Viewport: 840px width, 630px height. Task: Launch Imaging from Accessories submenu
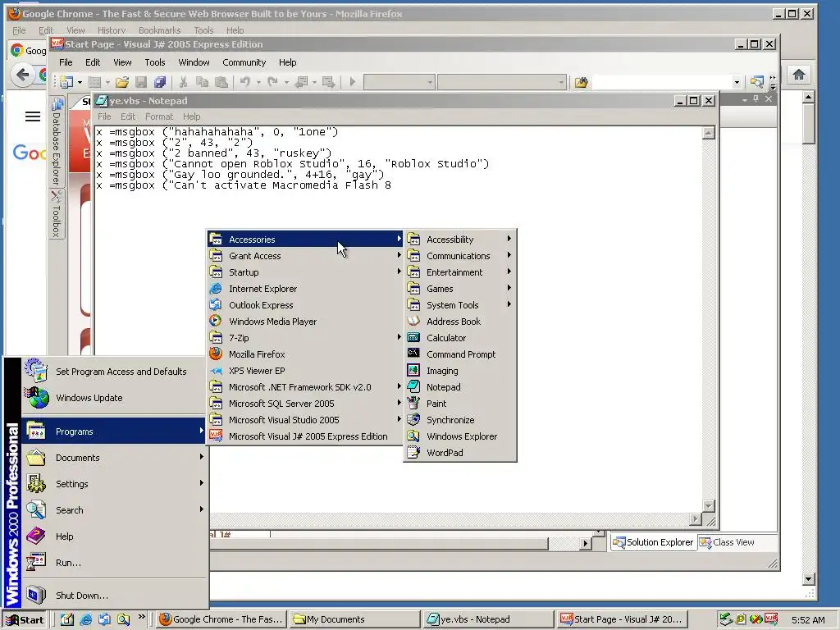459,371
